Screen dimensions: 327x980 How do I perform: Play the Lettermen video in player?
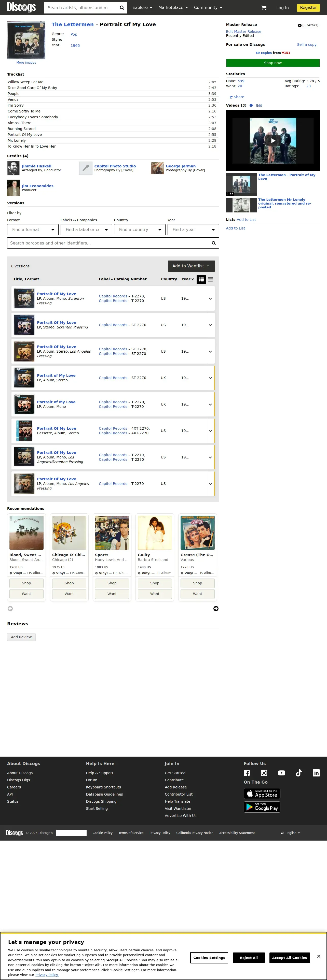(273, 140)
